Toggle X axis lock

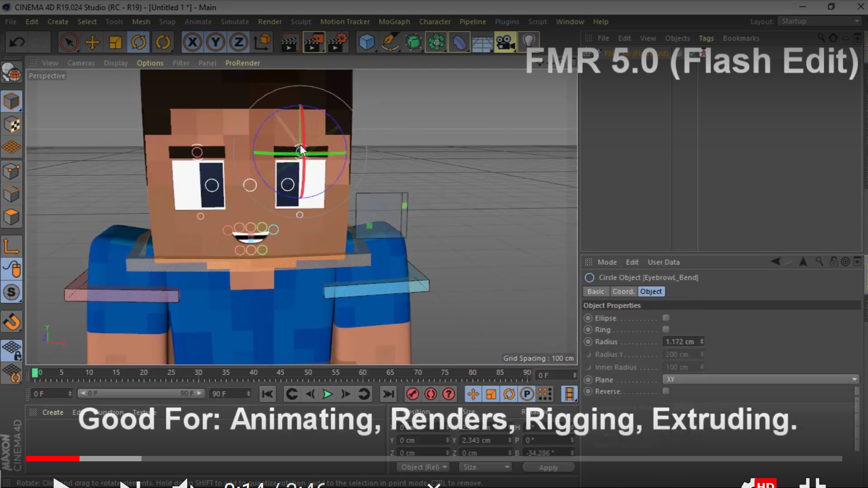click(192, 42)
